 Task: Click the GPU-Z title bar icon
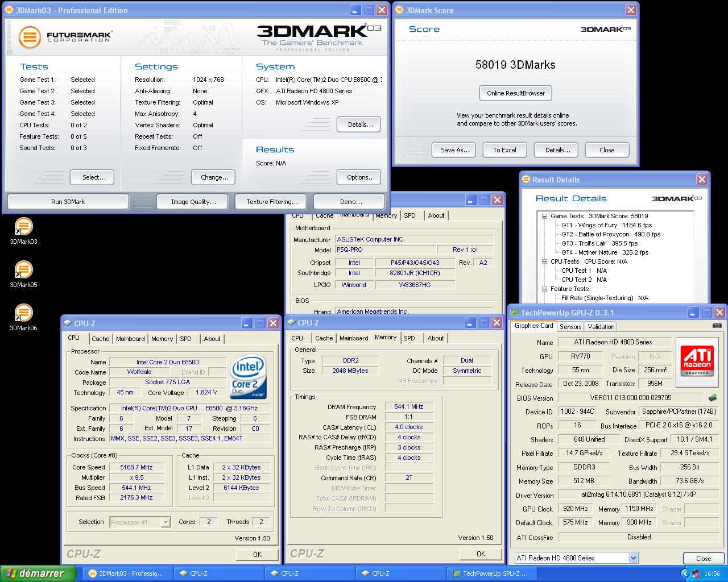(x=515, y=313)
